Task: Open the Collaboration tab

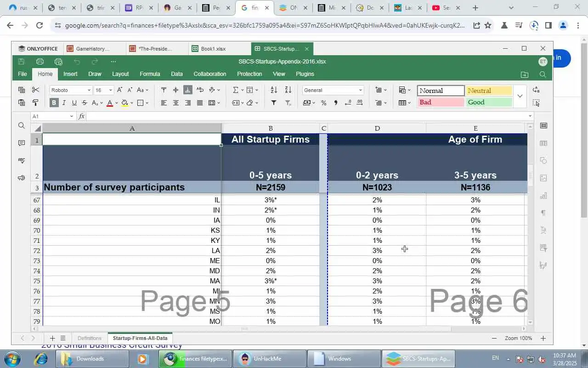Action: (x=210, y=74)
